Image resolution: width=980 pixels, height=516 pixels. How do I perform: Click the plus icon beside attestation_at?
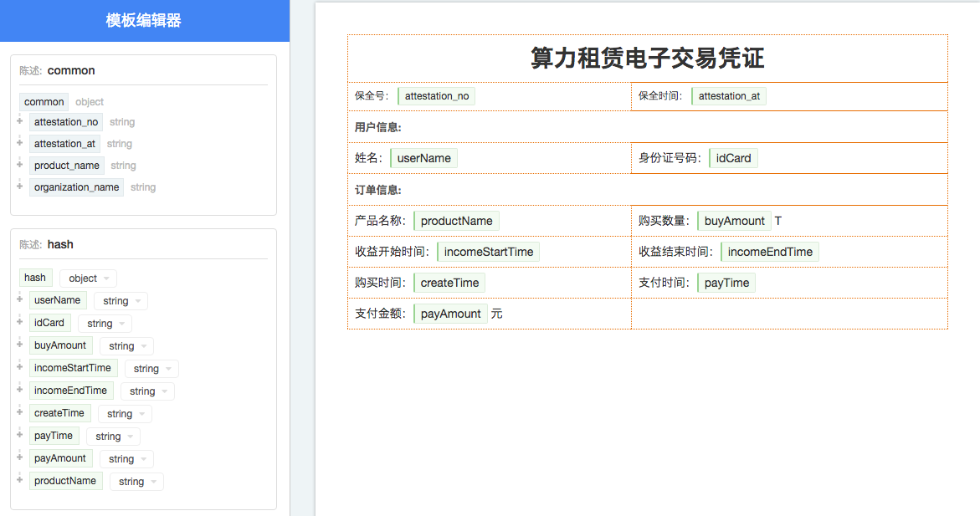(19, 143)
